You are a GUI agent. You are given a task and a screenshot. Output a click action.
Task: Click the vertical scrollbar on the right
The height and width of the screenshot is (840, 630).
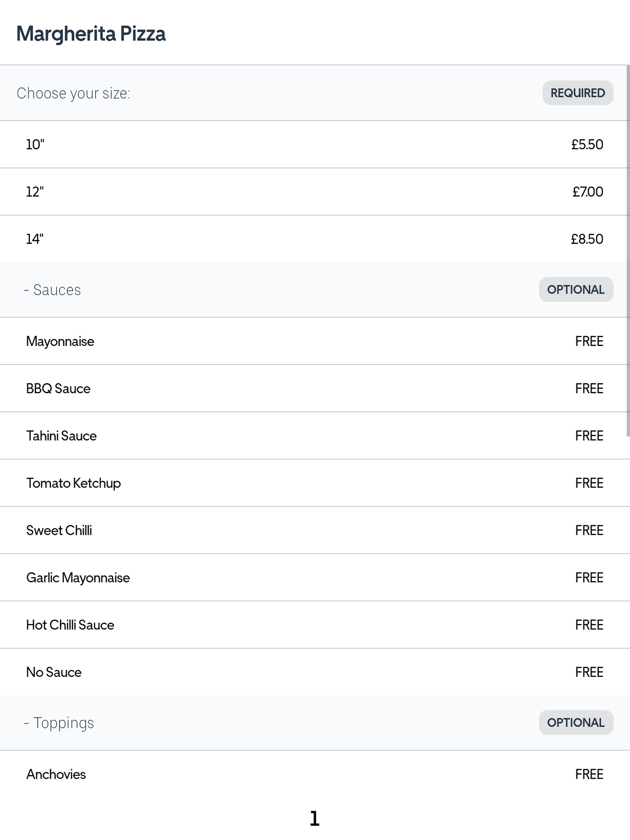click(628, 251)
